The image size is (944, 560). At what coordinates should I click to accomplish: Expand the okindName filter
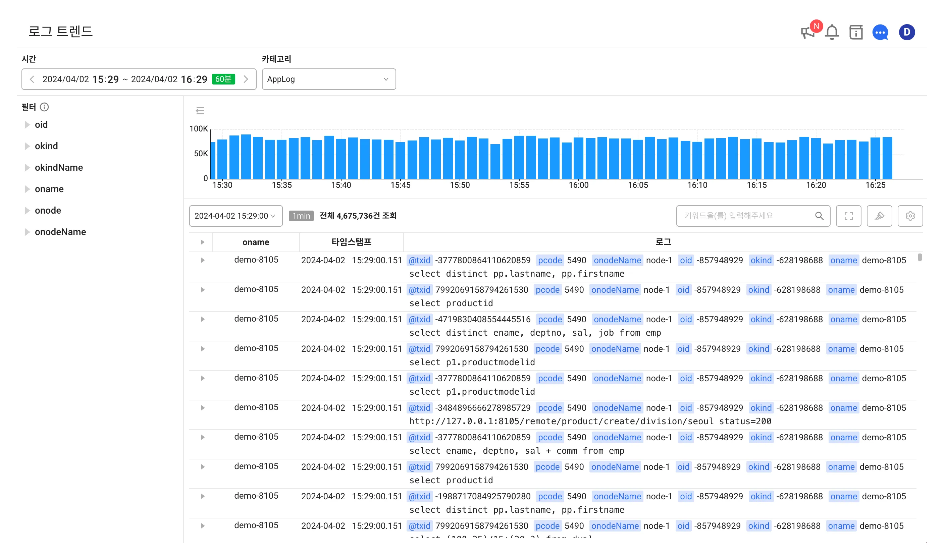click(27, 168)
